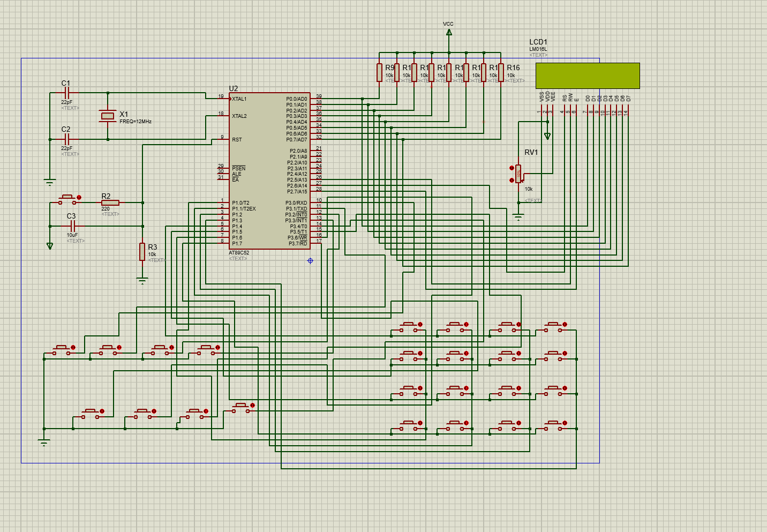Screen dimensions: 767x532
Task: Click the P3.0/RXD pin label
Action: 296,203
